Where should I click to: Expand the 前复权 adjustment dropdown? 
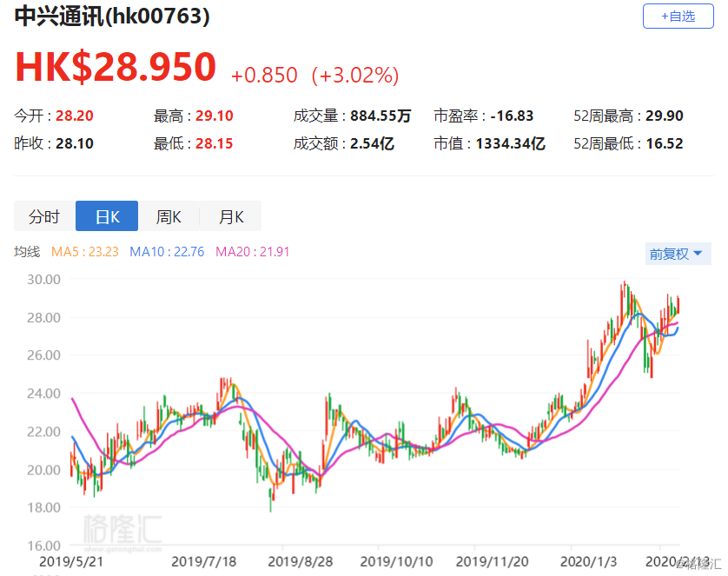click(678, 254)
